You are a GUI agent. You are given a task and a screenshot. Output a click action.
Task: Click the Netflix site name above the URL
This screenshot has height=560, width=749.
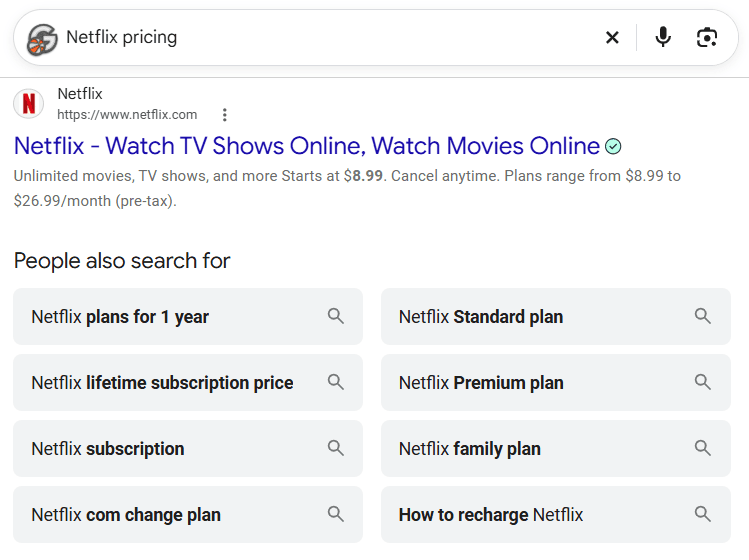(x=80, y=94)
